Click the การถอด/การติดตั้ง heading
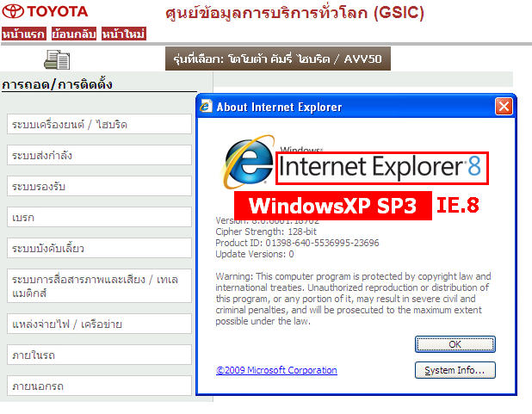Viewport: 532px width, 414px height. point(57,84)
